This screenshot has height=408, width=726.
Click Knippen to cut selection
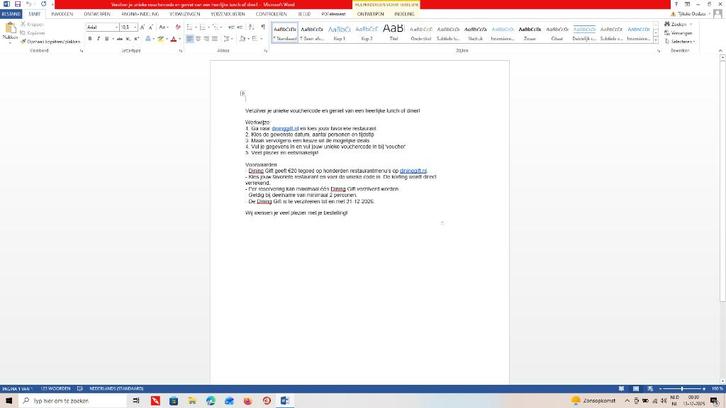(x=35, y=24)
